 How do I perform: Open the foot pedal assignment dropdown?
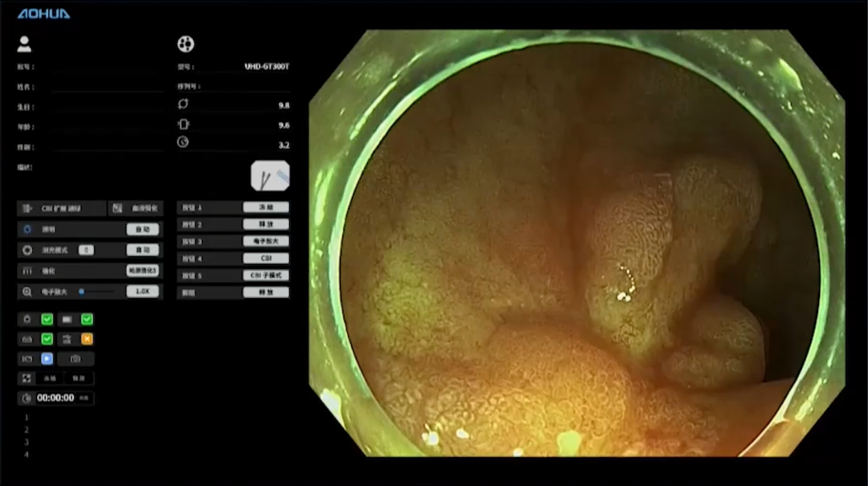click(x=266, y=292)
